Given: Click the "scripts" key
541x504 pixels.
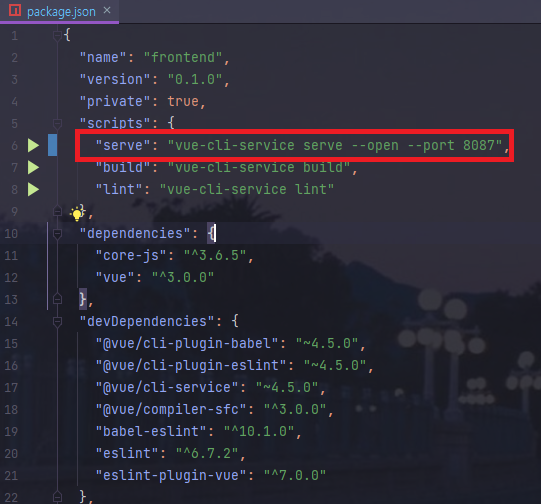Looking at the screenshot, I should point(115,123).
